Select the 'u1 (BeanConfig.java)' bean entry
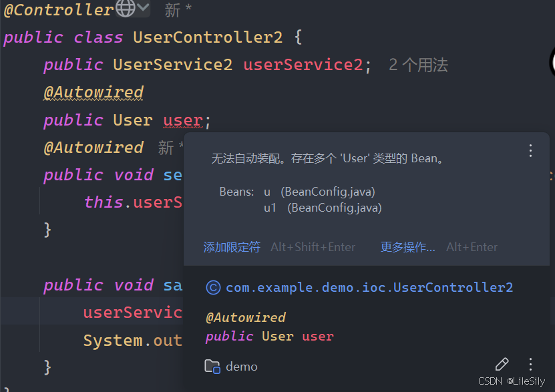 pyautogui.click(x=323, y=208)
